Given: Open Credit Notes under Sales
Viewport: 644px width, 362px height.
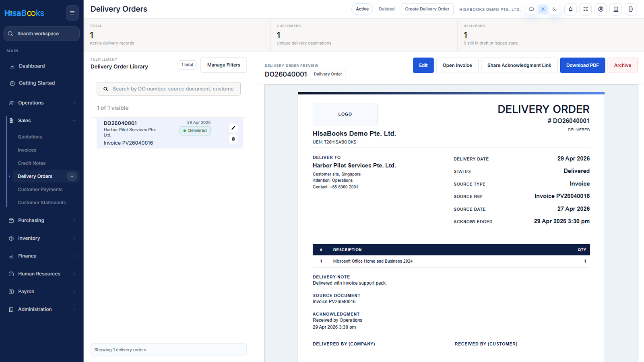Looking at the screenshot, I should click(x=32, y=163).
